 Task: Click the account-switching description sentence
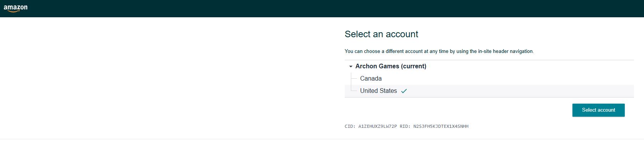[439, 51]
